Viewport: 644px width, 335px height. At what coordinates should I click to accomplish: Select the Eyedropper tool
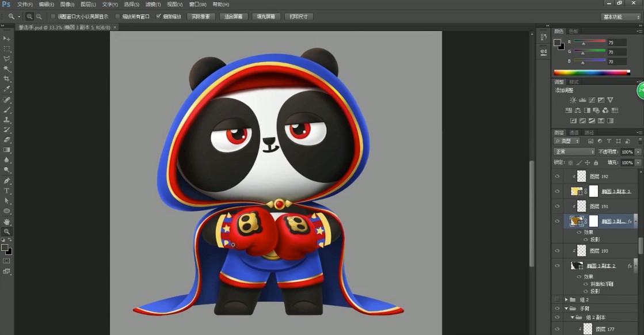7,89
